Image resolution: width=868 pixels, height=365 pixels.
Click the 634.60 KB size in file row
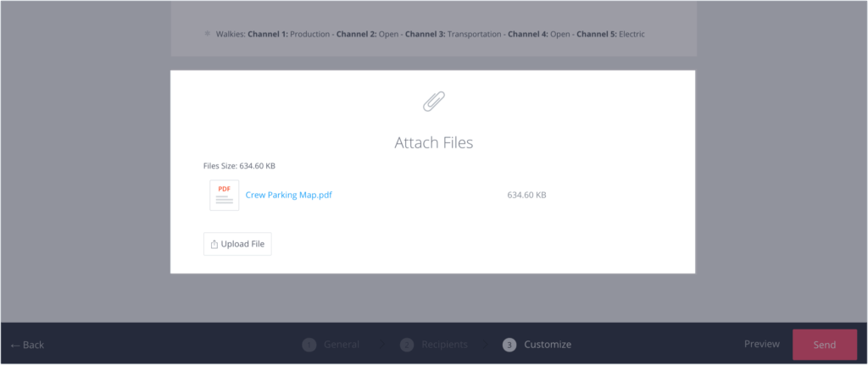tap(526, 195)
